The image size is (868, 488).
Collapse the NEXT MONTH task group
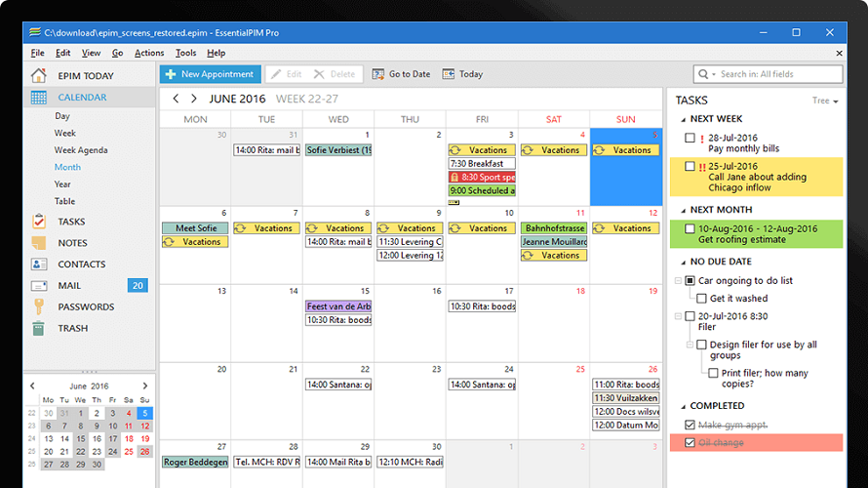pos(683,210)
